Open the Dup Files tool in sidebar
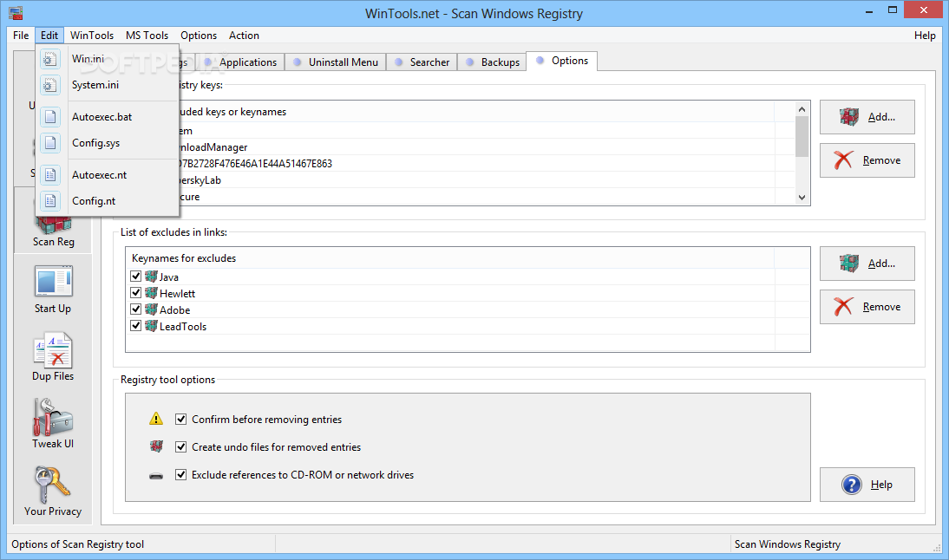Image resolution: width=949 pixels, height=560 pixels. (x=53, y=357)
